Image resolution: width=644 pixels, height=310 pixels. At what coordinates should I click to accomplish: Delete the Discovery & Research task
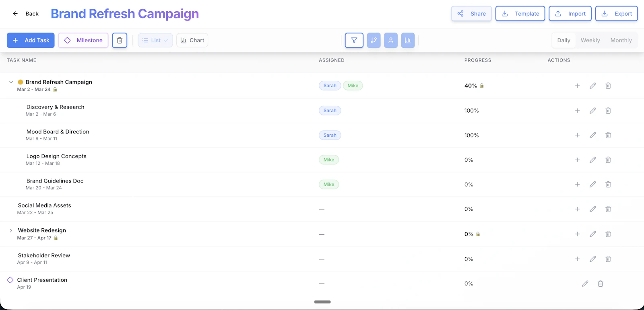(608, 111)
